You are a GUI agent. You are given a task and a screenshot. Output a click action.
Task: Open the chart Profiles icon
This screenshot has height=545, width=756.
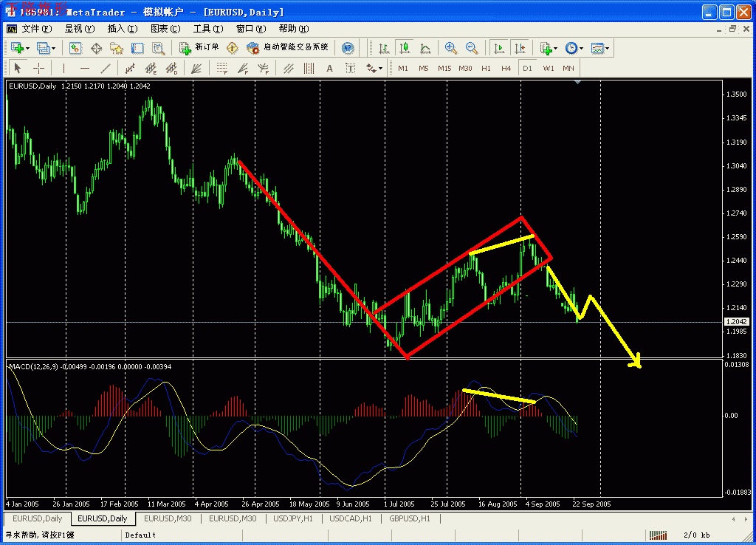click(x=43, y=48)
